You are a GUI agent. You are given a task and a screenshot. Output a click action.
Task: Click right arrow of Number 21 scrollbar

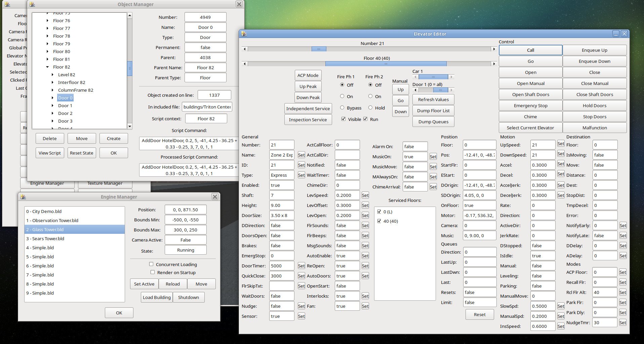pos(494,49)
